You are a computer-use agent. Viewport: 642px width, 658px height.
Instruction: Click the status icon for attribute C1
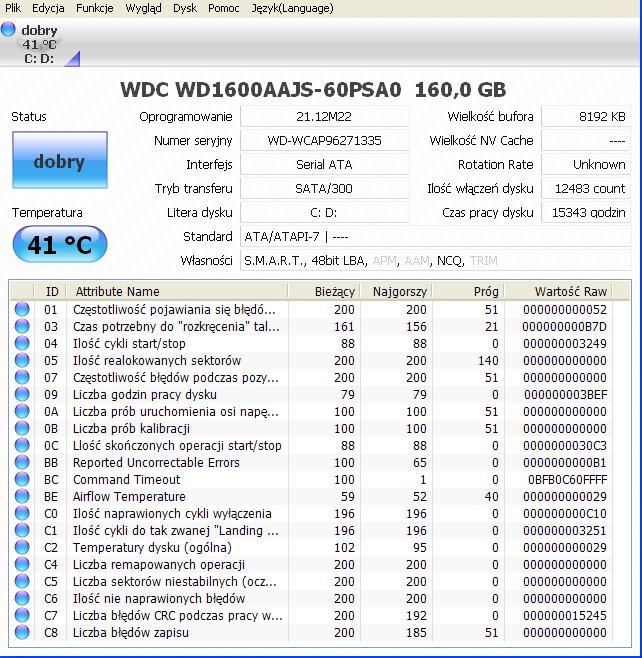(22, 530)
